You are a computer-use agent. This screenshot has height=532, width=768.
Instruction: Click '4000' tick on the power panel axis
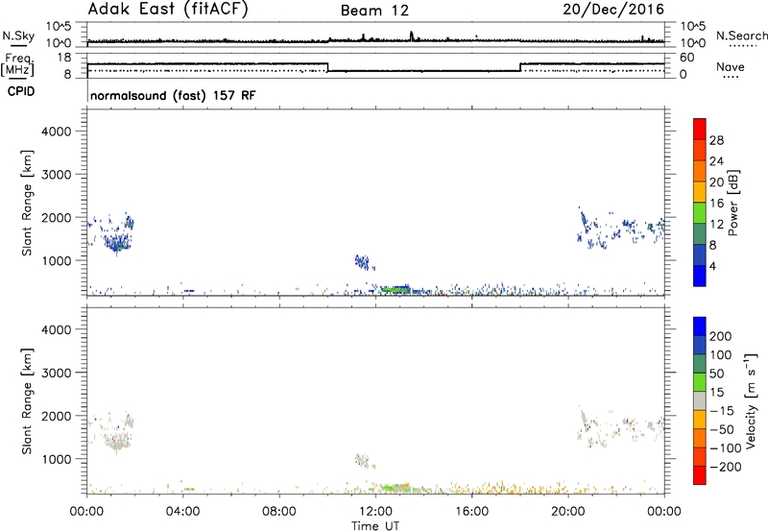56,132
